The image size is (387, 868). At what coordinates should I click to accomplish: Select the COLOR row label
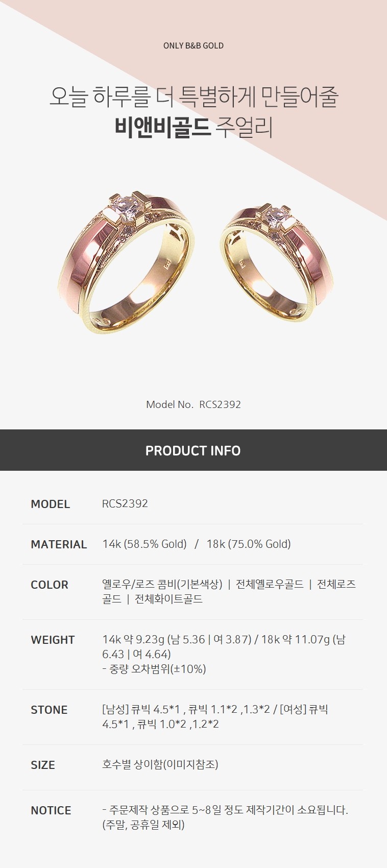click(50, 585)
